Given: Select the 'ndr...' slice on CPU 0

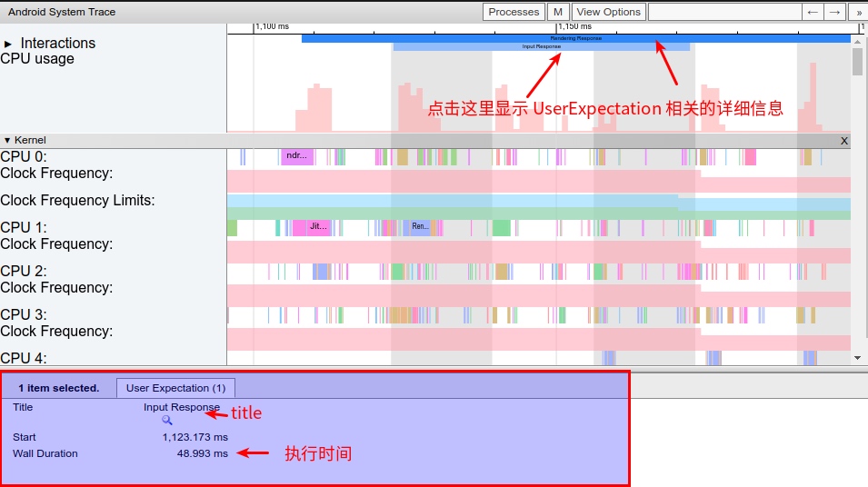Looking at the screenshot, I should tap(296, 156).
